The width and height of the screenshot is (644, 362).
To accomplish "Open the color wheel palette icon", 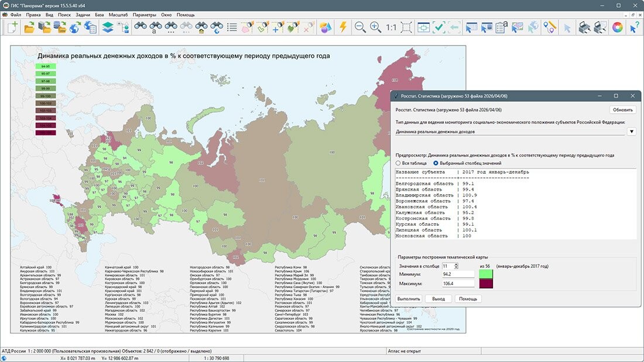I will [617, 27].
